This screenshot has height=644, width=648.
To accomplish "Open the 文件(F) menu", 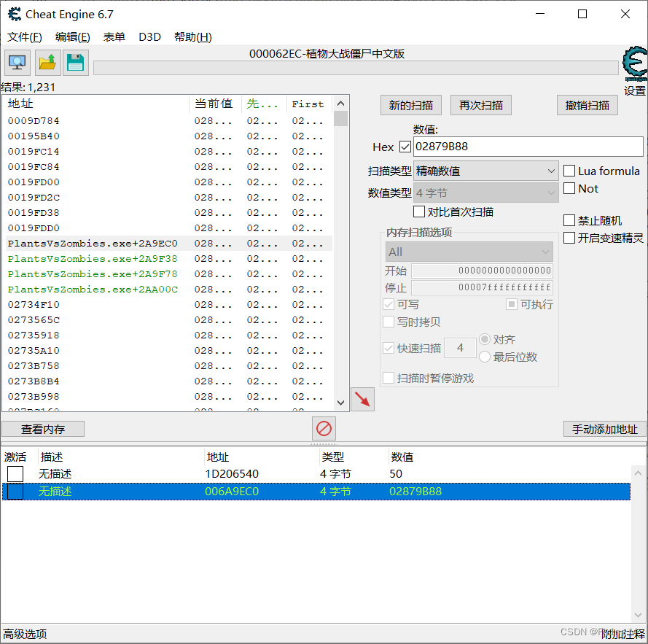I will [x=25, y=36].
